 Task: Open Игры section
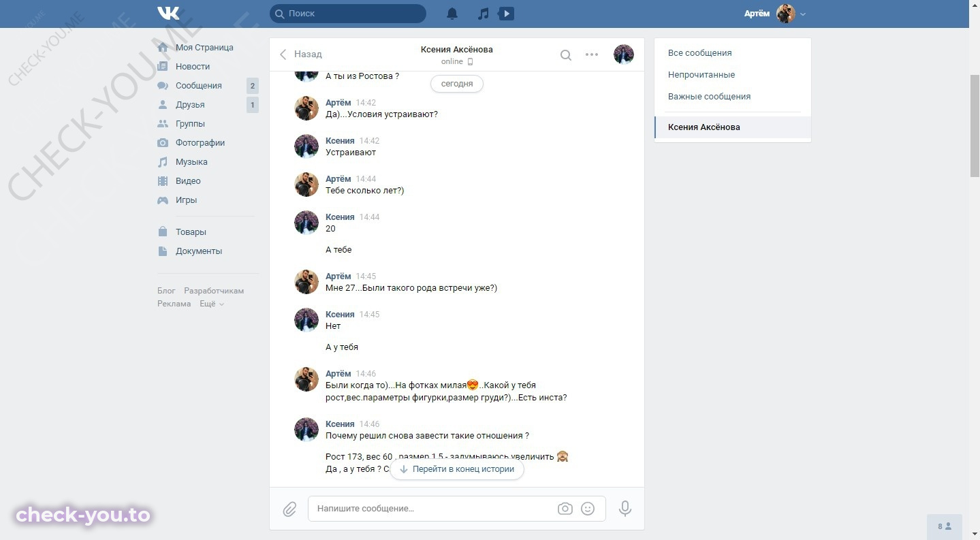pos(186,200)
